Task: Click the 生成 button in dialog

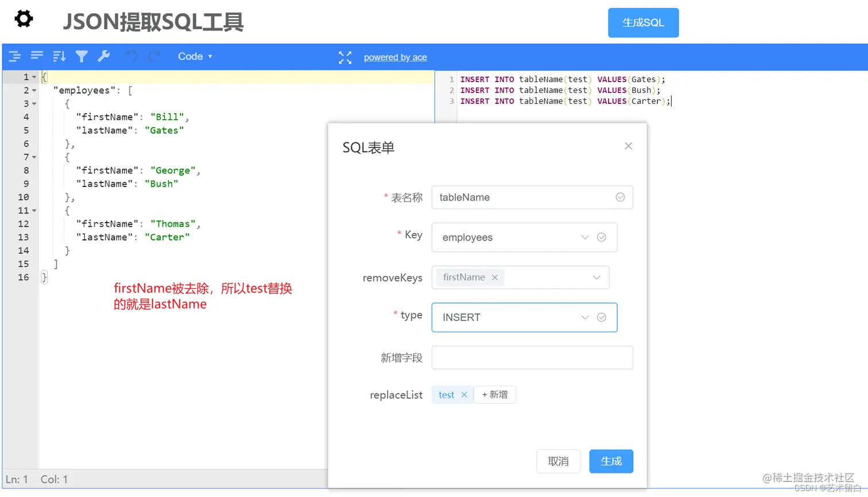Action: 611,461
